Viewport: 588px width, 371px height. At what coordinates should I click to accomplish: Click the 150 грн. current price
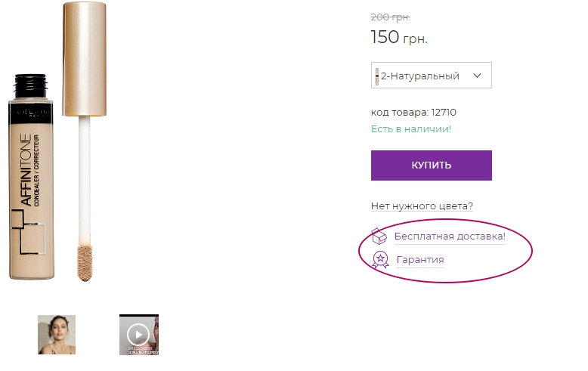click(x=399, y=37)
